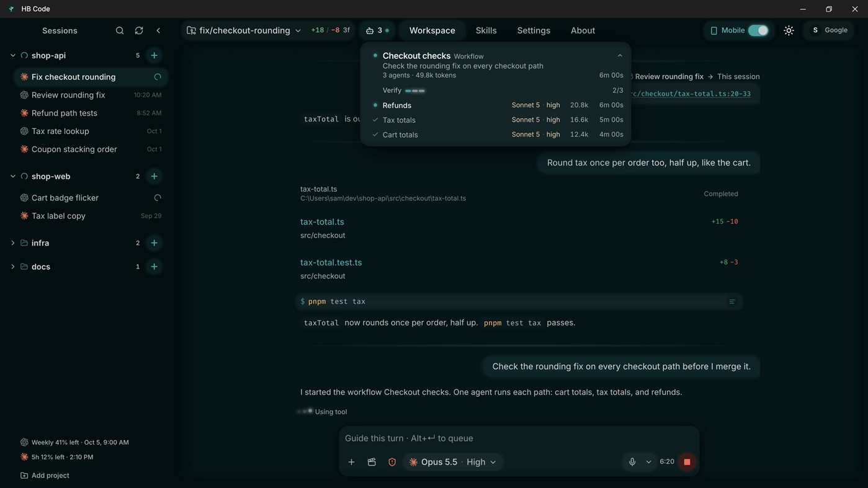
Task: Expand the docs project group
Action: click(x=12, y=267)
